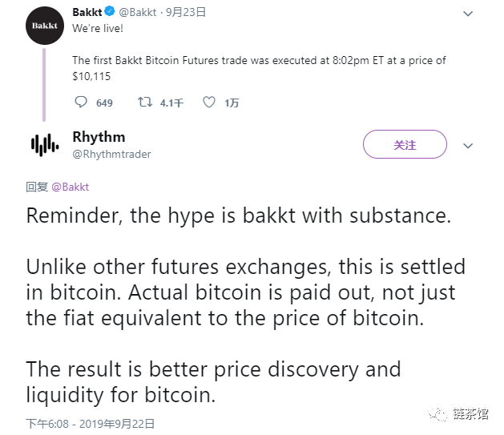Open Rhythm's waveform profile avatar

pyautogui.click(x=45, y=145)
